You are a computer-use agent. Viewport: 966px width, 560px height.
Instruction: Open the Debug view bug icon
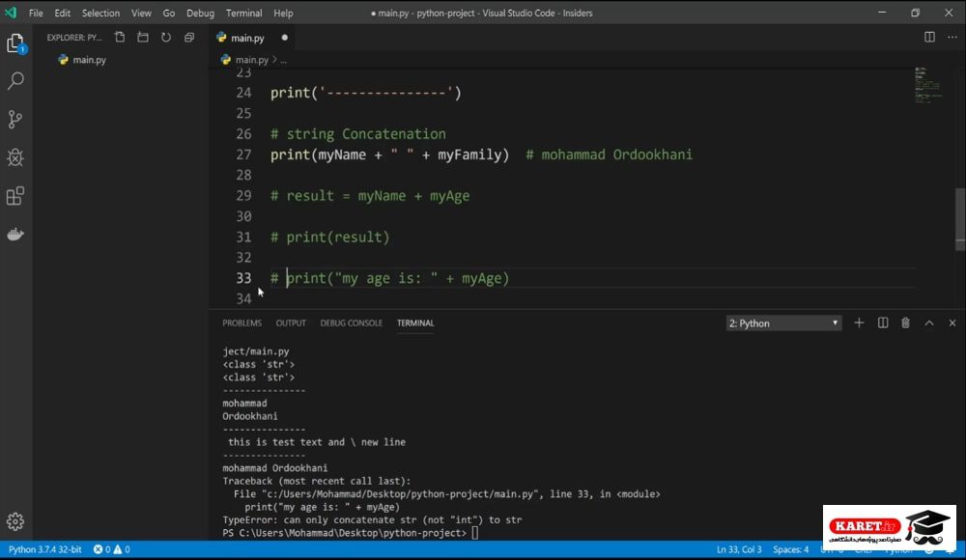point(15,157)
